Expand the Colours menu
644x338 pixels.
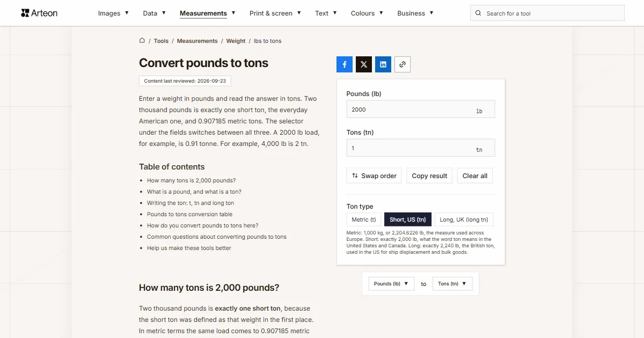(367, 13)
